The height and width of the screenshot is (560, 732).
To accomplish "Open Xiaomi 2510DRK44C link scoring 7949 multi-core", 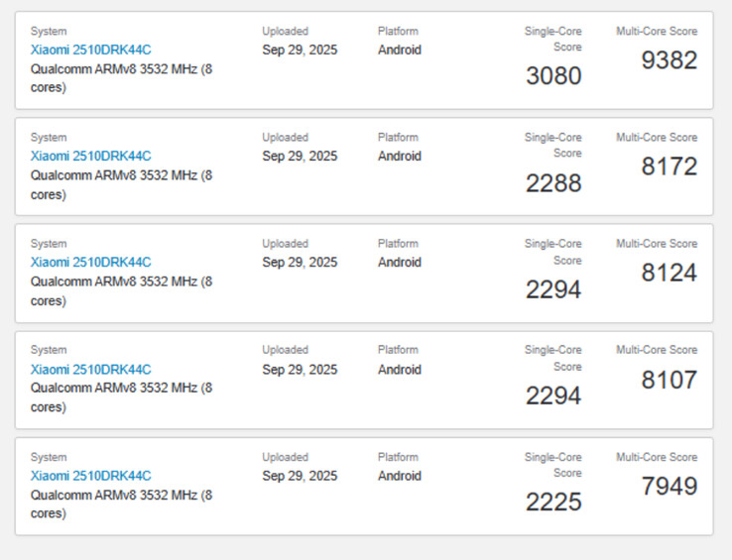I will pos(90,476).
